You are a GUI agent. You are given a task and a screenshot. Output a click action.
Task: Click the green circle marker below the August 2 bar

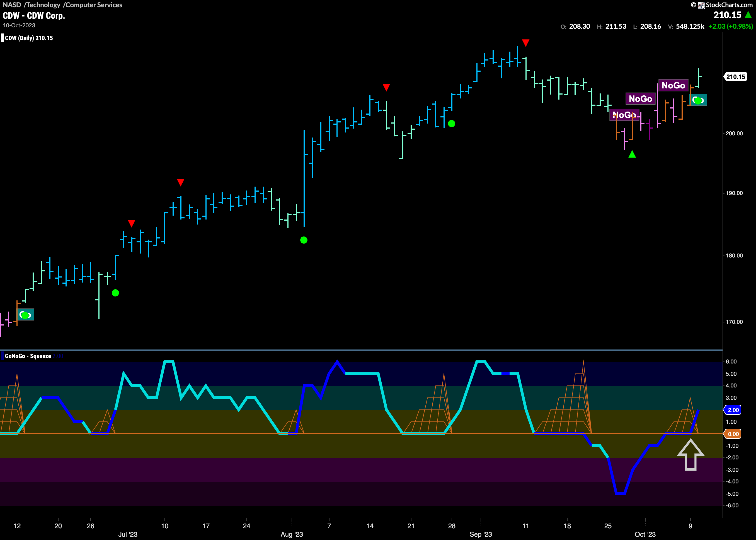[304, 240]
